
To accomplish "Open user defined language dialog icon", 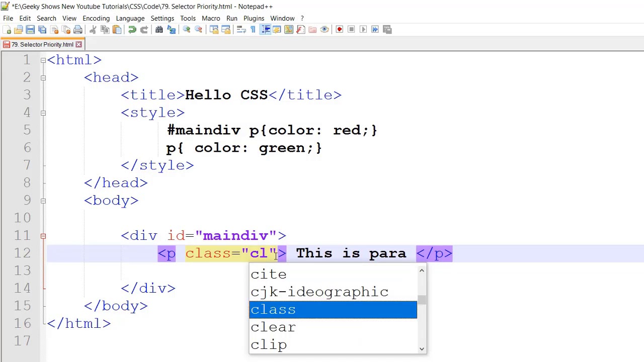I will (277, 30).
